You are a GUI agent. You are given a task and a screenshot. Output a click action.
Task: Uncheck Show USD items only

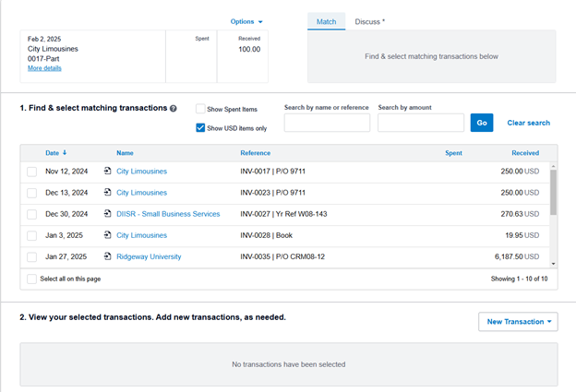200,128
